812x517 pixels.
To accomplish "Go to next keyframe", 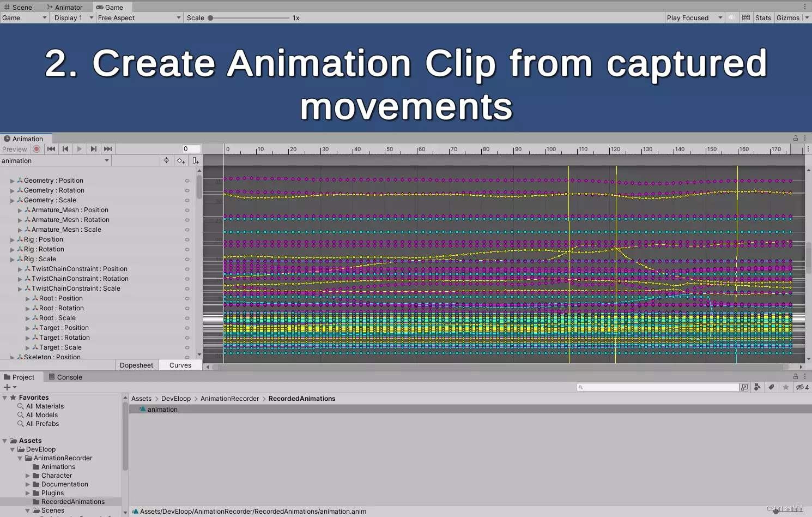I will click(x=94, y=149).
